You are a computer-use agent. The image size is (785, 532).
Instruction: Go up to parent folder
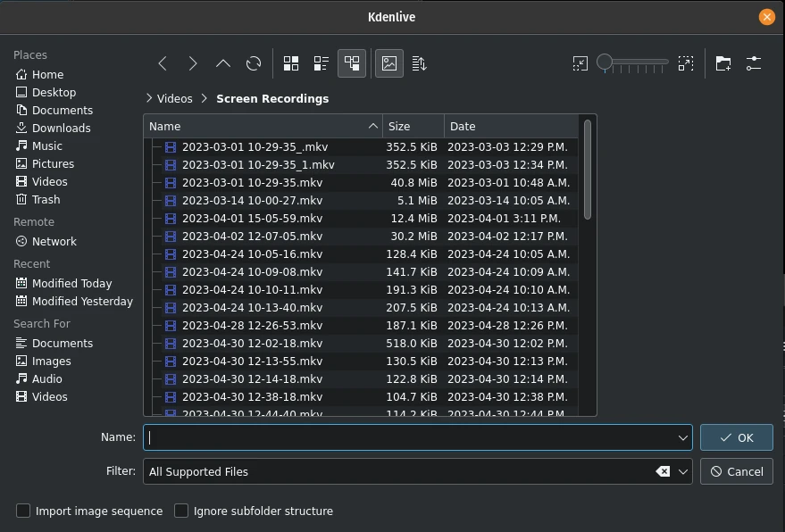pyautogui.click(x=223, y=63)
